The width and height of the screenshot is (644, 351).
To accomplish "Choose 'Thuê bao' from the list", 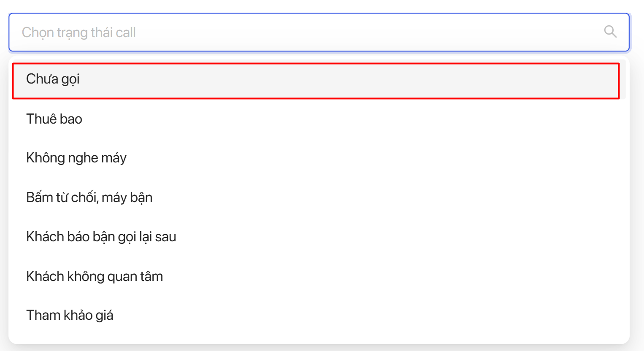I will pos(319,119).
